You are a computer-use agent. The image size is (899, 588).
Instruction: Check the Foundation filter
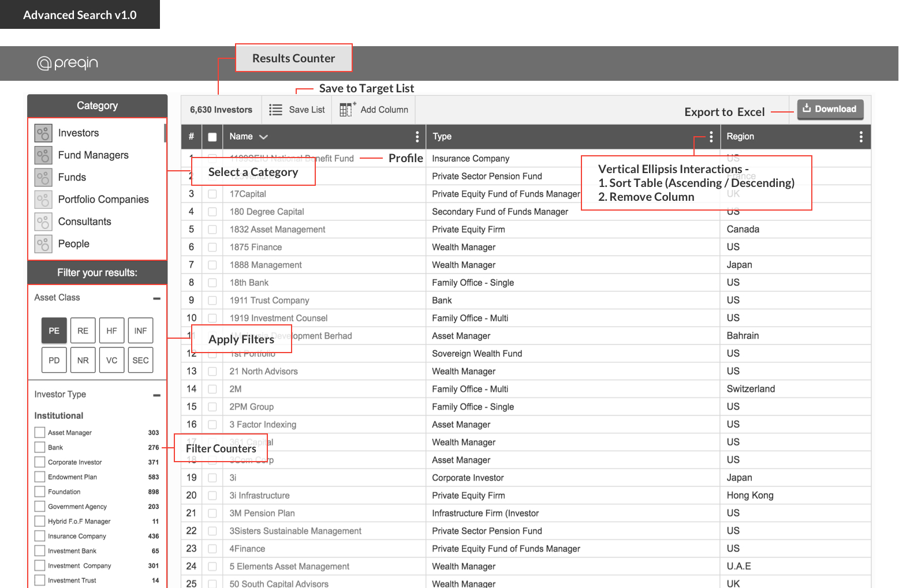pyautogui.click(x=40, y=492)
